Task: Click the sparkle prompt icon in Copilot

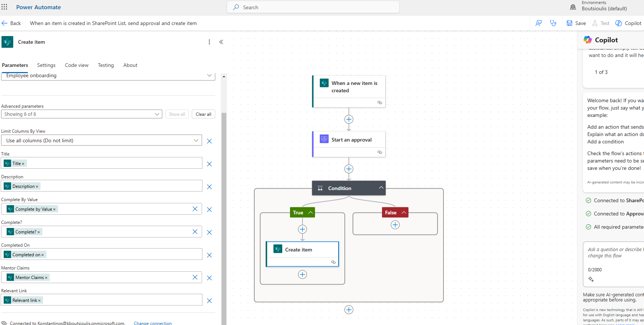Action: pyautogui.click(x=591, y=279)
